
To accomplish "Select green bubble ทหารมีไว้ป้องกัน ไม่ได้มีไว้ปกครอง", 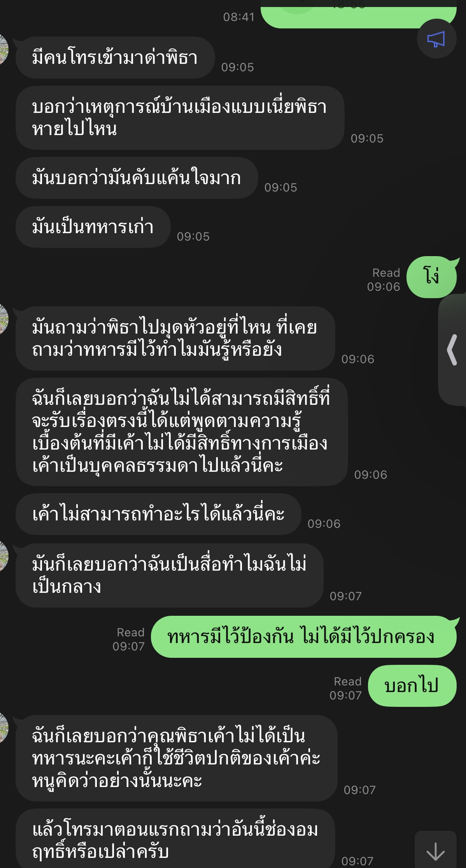I will (x=303, y=637).
